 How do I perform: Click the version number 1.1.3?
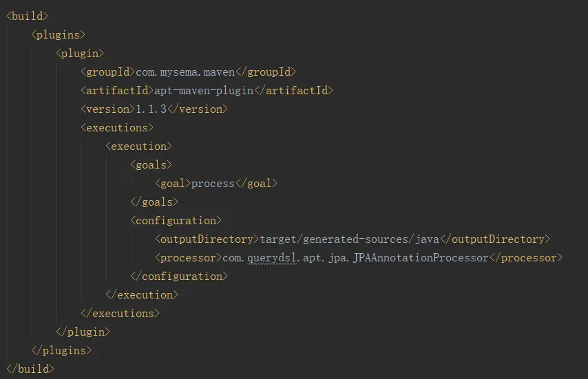(151, 109)
